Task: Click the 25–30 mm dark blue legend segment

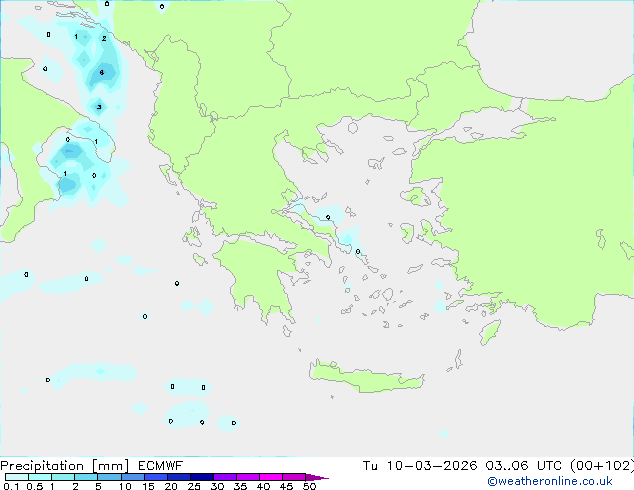Action: tap(202, 477)
